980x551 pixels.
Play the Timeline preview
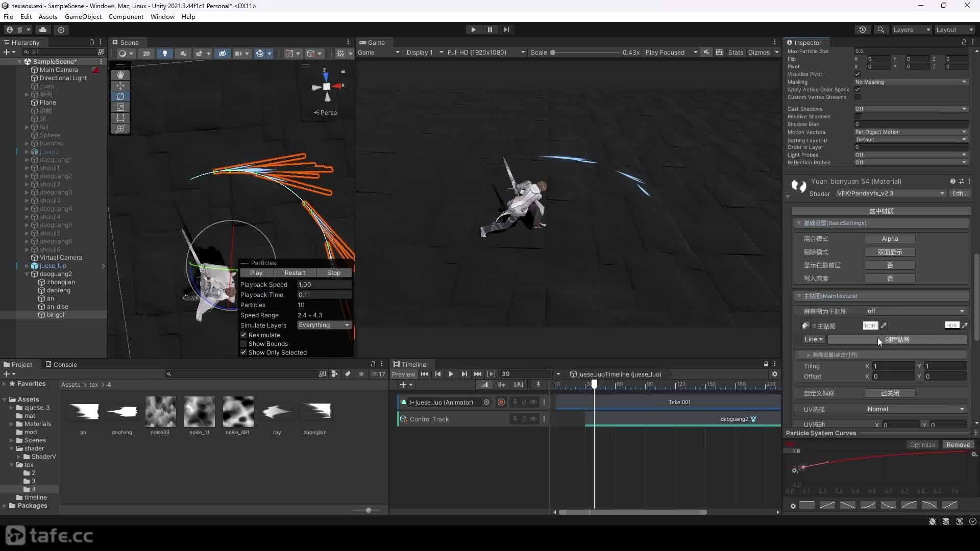pos(451,374)
